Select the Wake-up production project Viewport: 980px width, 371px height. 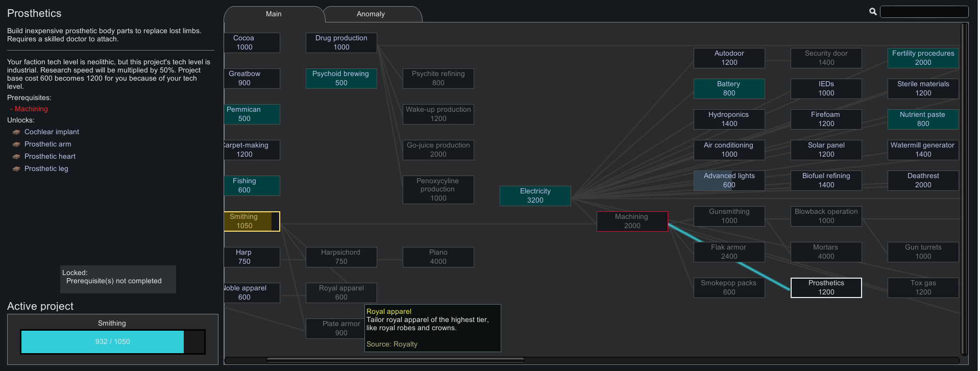(x=438, y=114)
